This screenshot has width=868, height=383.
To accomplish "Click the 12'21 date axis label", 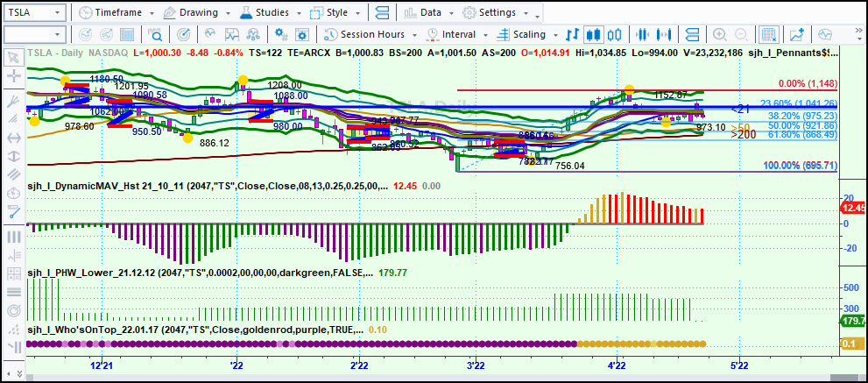I will click(102, 366).
